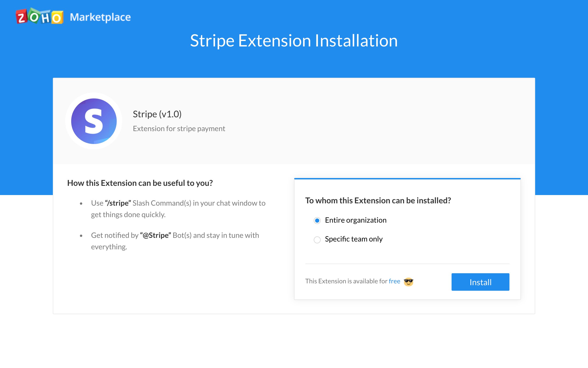Viewport: 588px width, 368px height.
Task: Click the Stripe extension logo icon
Action: click(94, 121)
